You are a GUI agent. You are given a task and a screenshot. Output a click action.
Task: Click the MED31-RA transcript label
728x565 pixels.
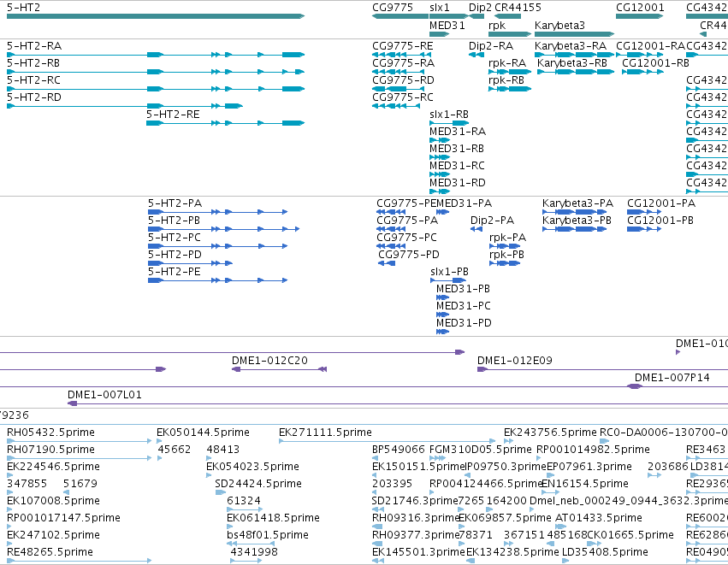[458, 132]
